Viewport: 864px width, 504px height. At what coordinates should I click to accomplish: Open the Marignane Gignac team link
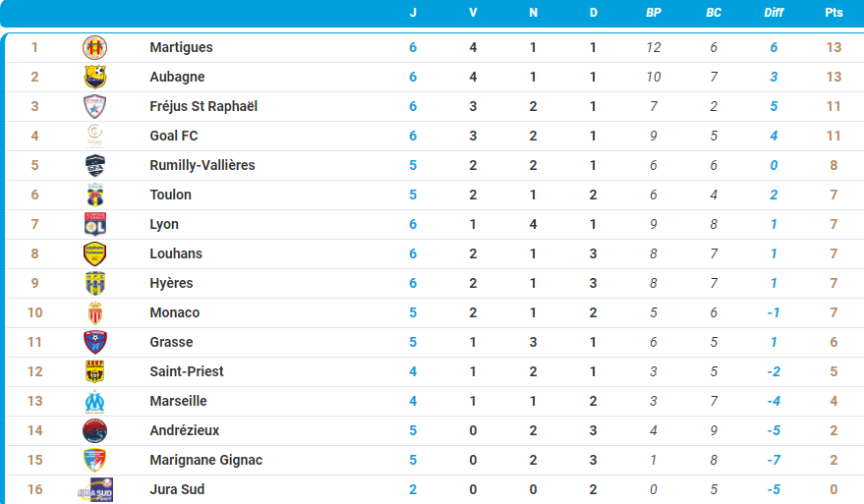pyautogui.click(x=205, y=460)
